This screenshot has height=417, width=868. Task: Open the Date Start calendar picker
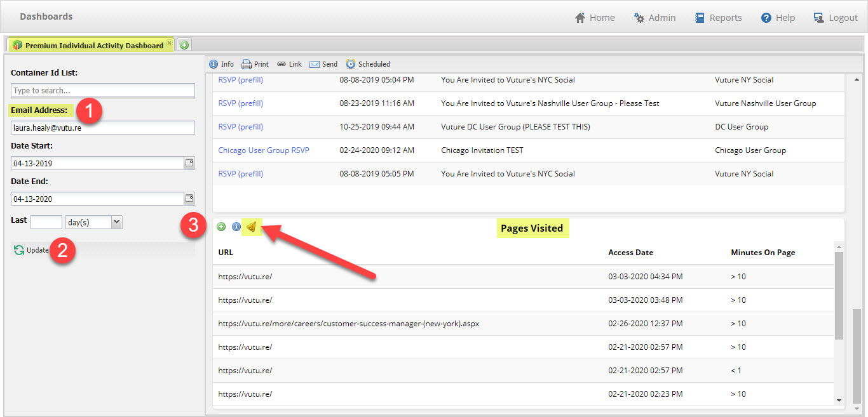pos(189,163)
